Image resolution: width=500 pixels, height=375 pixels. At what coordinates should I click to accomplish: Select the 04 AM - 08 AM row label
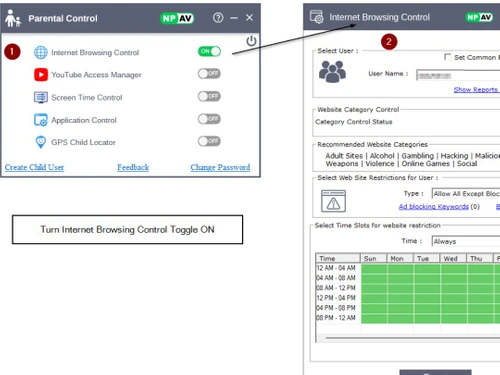336,278
